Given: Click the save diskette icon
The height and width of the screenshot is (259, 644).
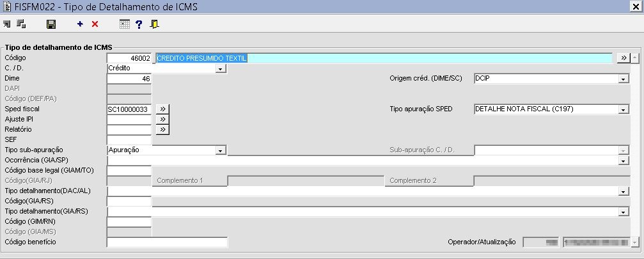Looking at the screenshot, I should (x=51, y=25).
